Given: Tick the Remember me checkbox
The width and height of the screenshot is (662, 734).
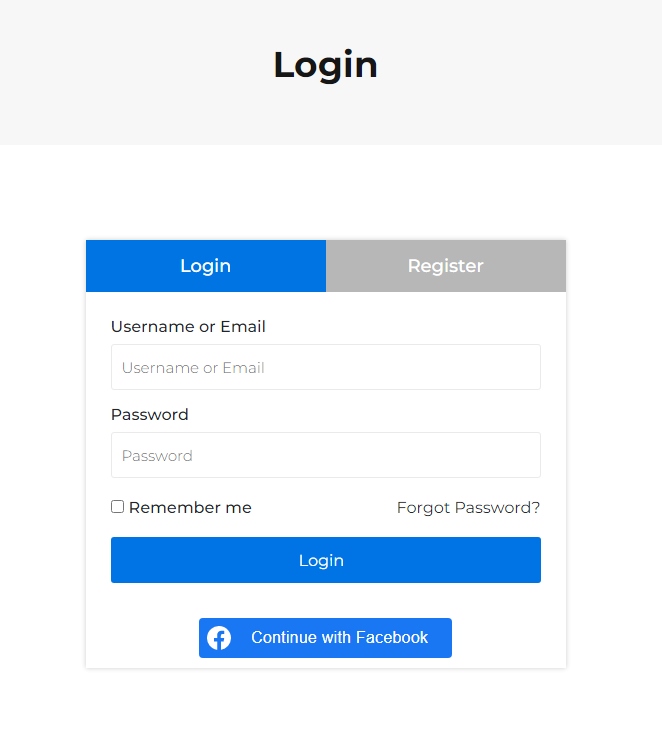Looking at the screenshot, I should pyautogui.click(x=118, y=506).
